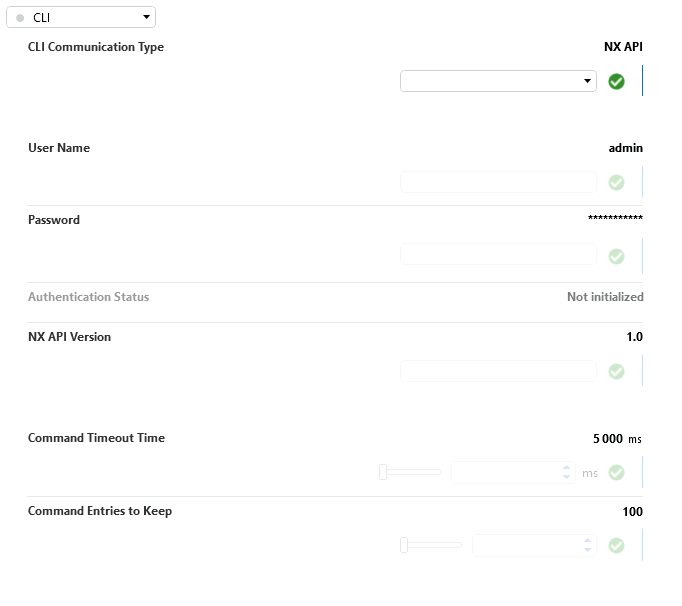Click the User Name input field
The image size is (682, 606).
click(x=498, y=182)
